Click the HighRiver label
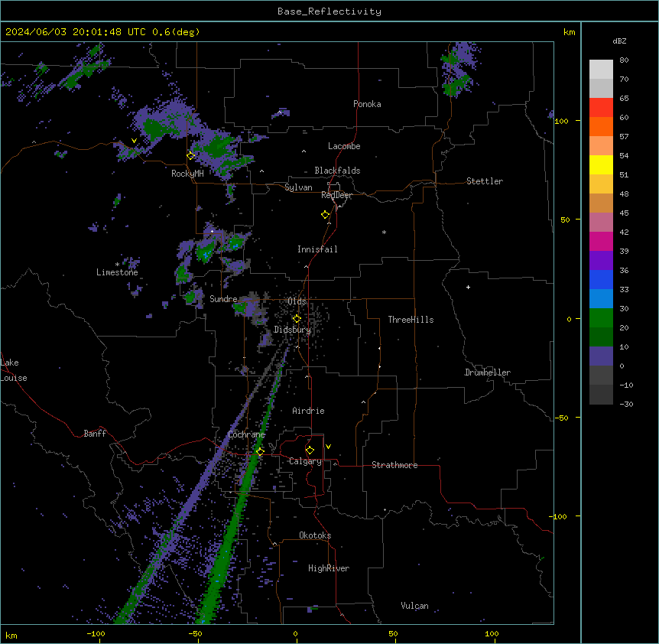 click(x=329, y=568)
